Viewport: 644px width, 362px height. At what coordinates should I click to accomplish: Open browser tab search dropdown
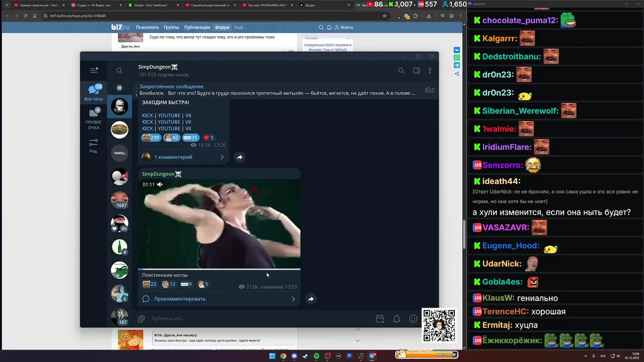tap(7, 5)
